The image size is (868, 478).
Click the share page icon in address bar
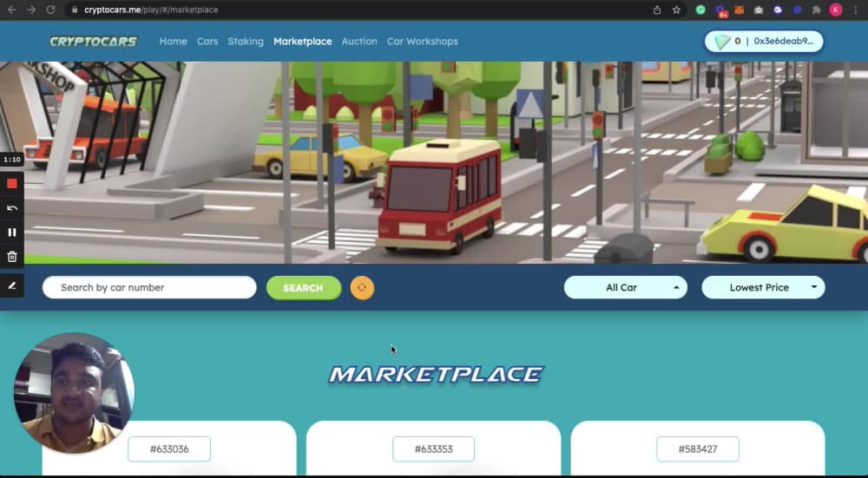[657, 10]
